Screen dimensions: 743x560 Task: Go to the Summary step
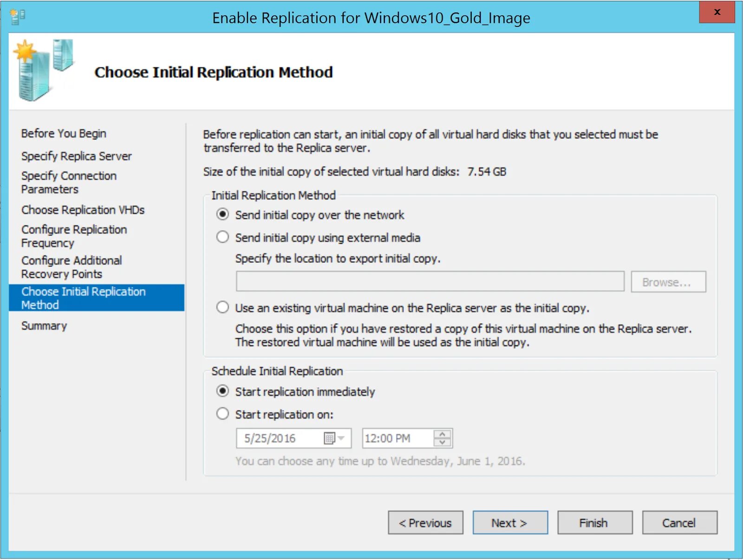tap(44, 326)
